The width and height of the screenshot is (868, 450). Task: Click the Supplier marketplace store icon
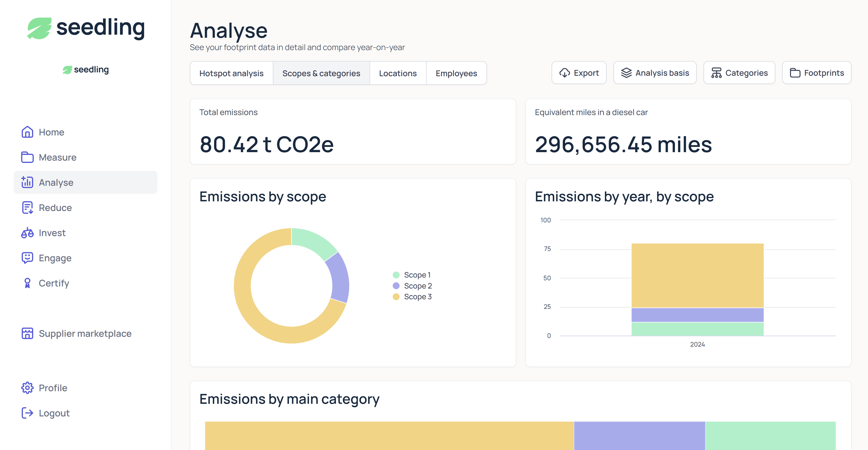coord(27,333)
